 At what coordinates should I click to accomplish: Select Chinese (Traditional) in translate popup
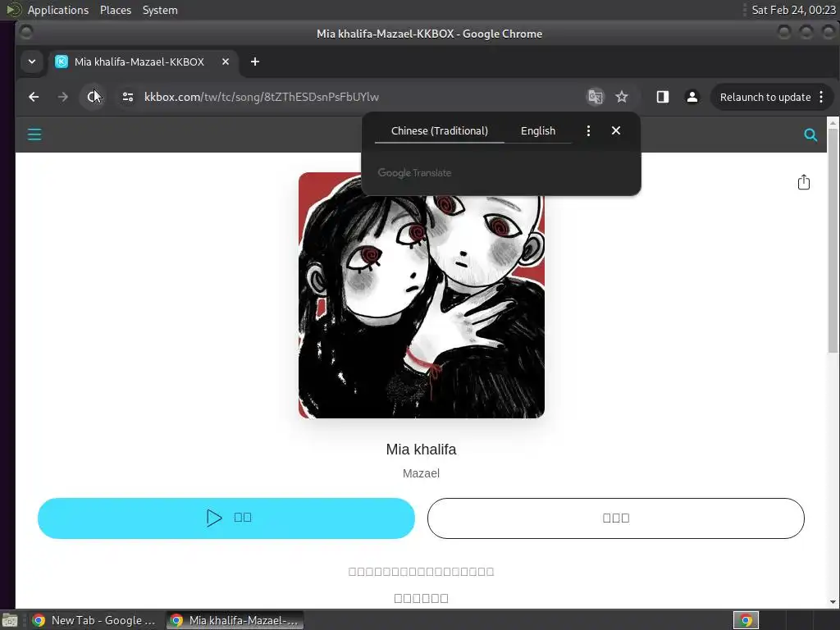440,130
